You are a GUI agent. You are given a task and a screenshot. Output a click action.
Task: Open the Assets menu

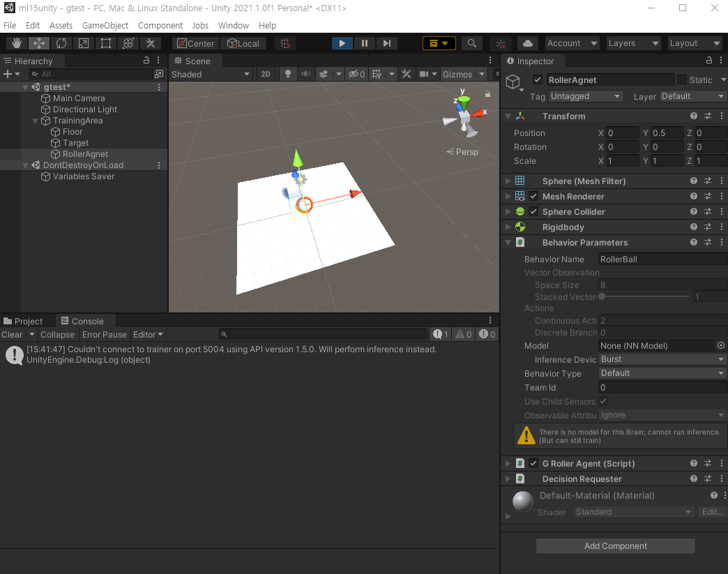tap(61, 26)
